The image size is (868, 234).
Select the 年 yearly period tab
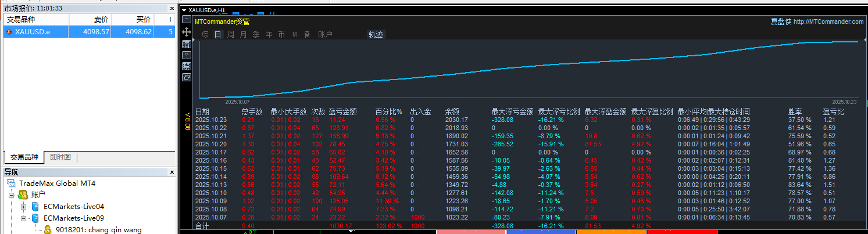point(269,35)
